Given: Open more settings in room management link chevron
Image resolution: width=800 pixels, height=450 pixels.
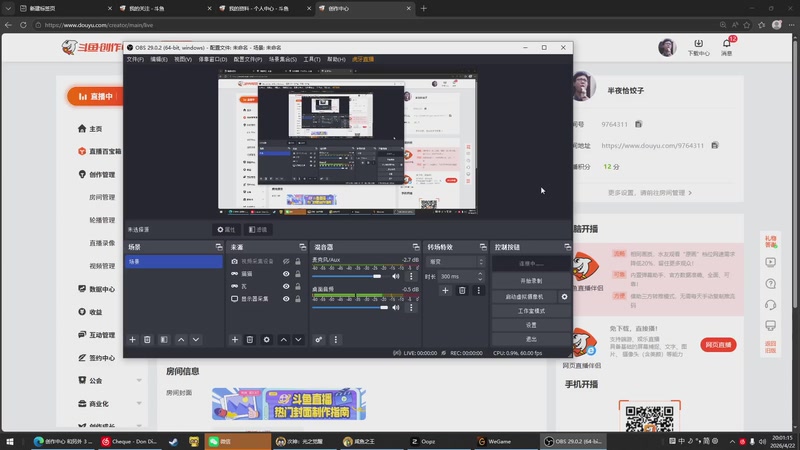Looking at the screenshot, I should pos(690,193).
